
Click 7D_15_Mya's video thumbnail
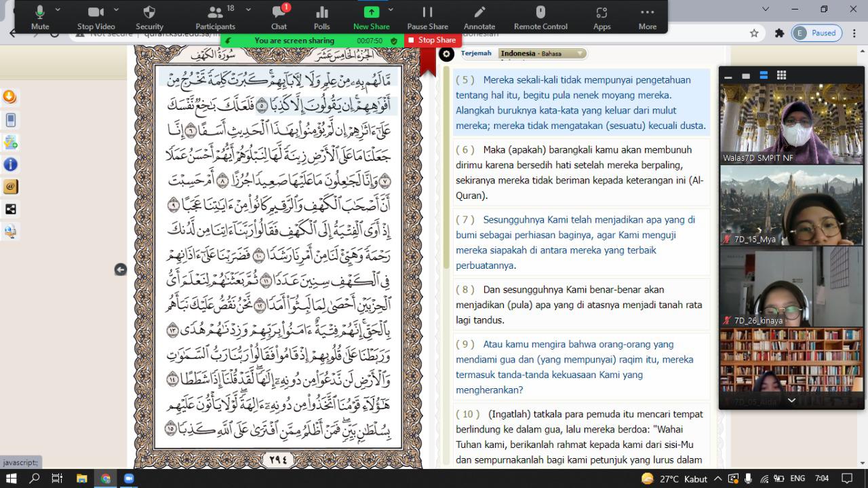pyautogui.click(x=791, y=204)
